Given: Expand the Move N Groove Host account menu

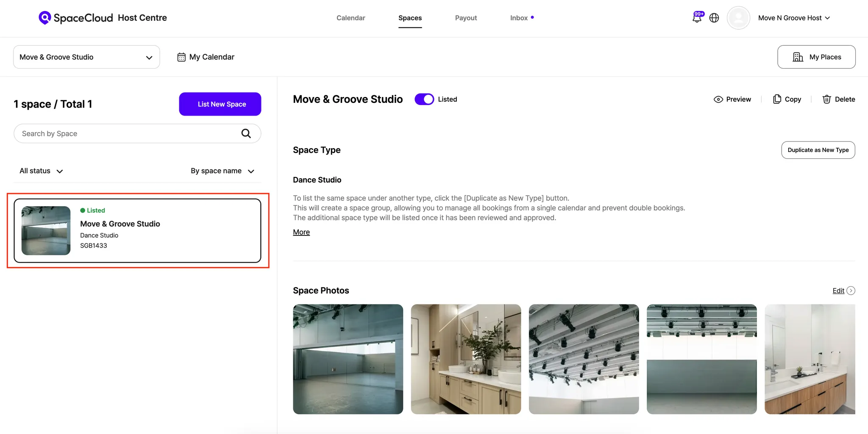Looking at the screenshot, I should coord(794,18).
